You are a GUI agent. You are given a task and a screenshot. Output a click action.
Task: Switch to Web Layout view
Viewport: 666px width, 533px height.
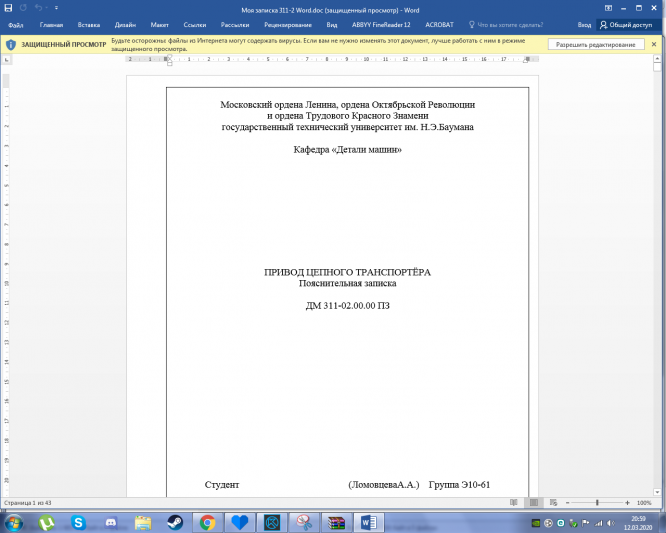tap(553, 503)
